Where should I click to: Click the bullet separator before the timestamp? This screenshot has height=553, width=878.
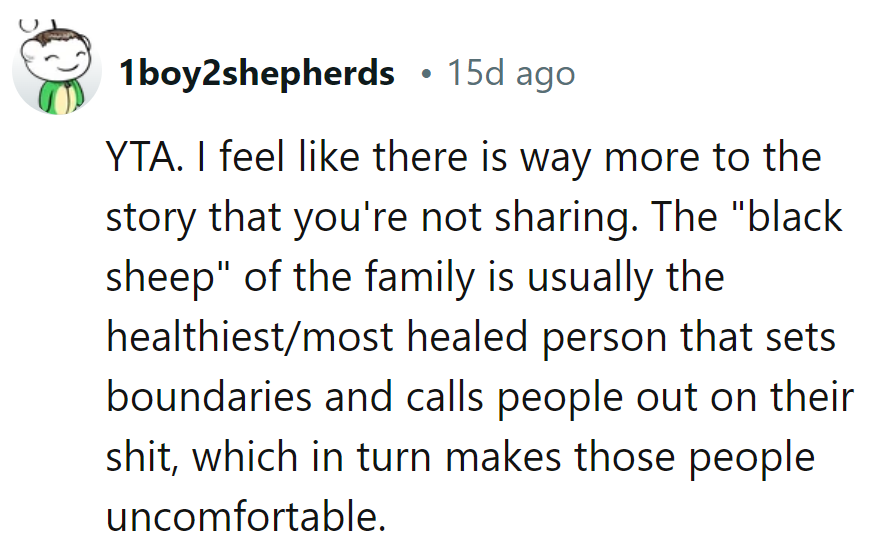click(426, 73)
